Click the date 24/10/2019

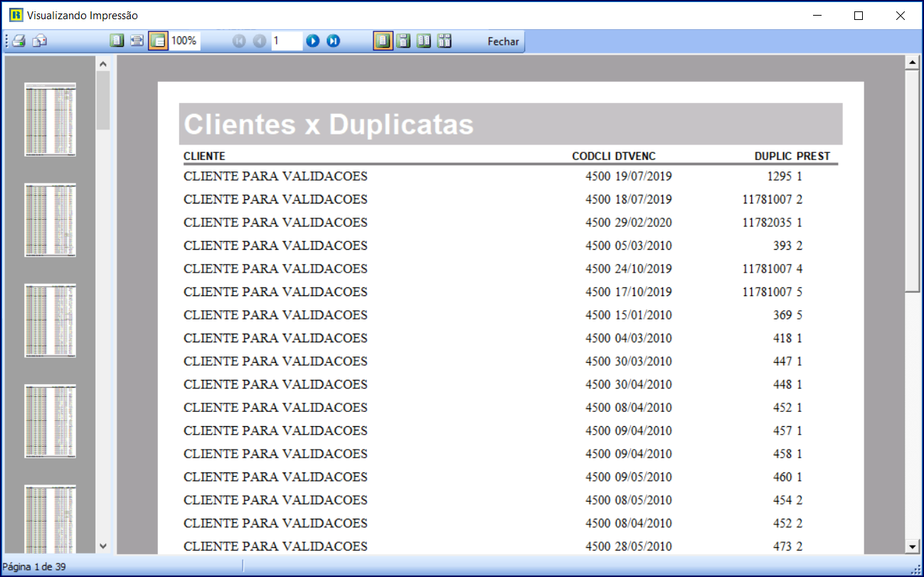point(643,269)
